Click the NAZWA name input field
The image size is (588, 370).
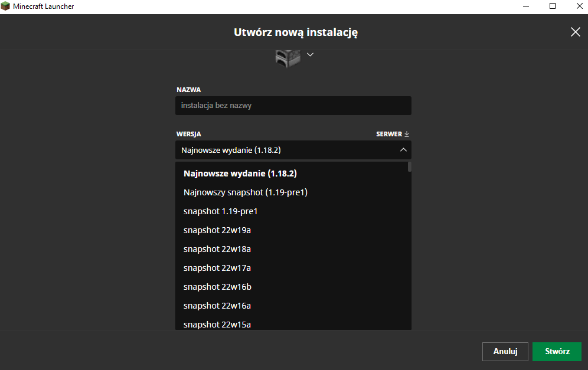(293, 106)
